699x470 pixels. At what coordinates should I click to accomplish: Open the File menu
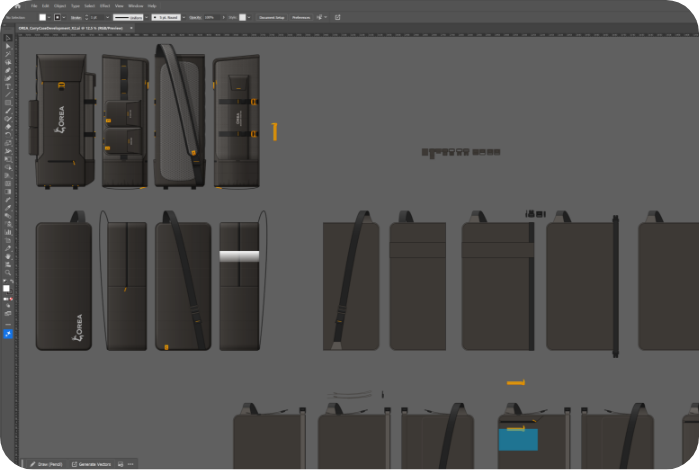click(x=32, y=6)
